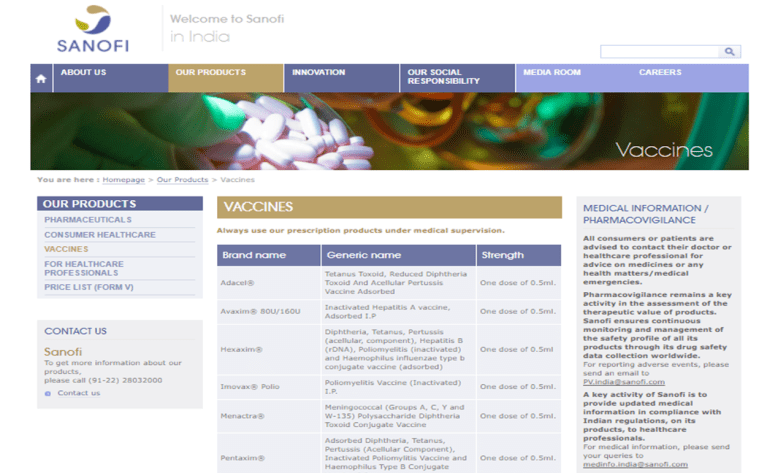The width and height of the screenshot is (759, 473).
Task: Open Consumer Healthcare sidebar link
Action: pyautogui.click(x=100, y=235)
